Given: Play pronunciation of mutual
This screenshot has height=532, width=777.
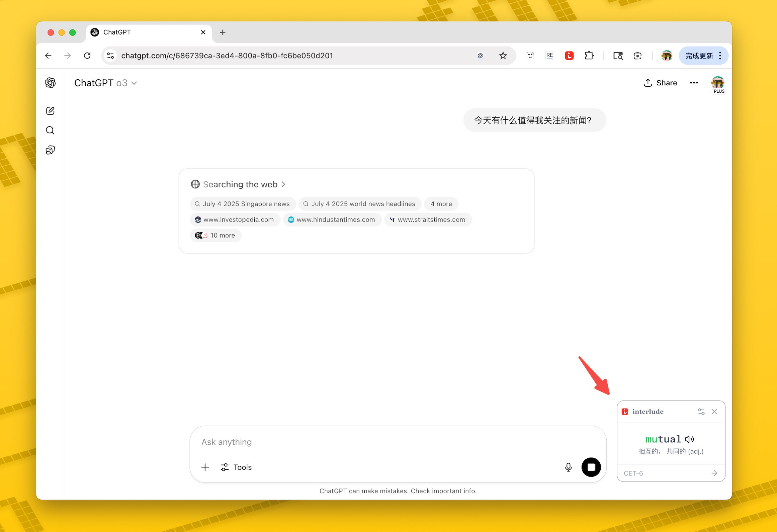Looking at the screenshot, I should point(689,439).
